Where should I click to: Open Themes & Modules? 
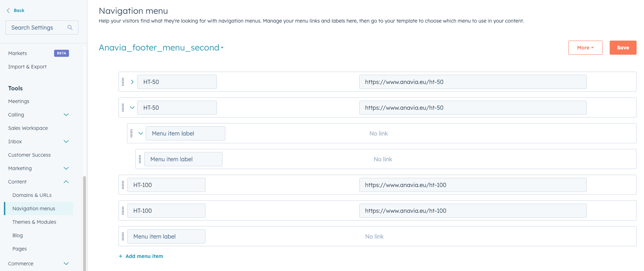[x=34, y=222]
